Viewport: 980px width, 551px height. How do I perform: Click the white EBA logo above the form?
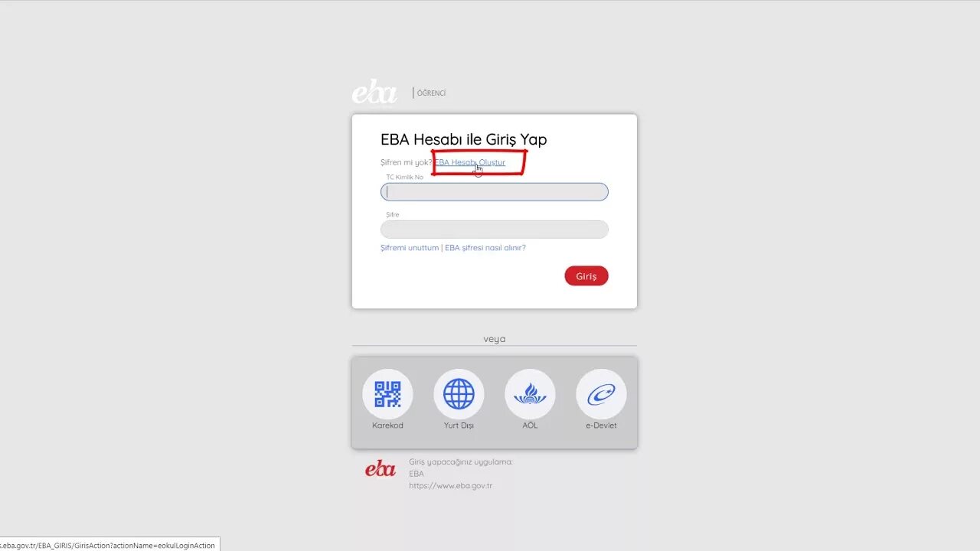click(374, 93)
